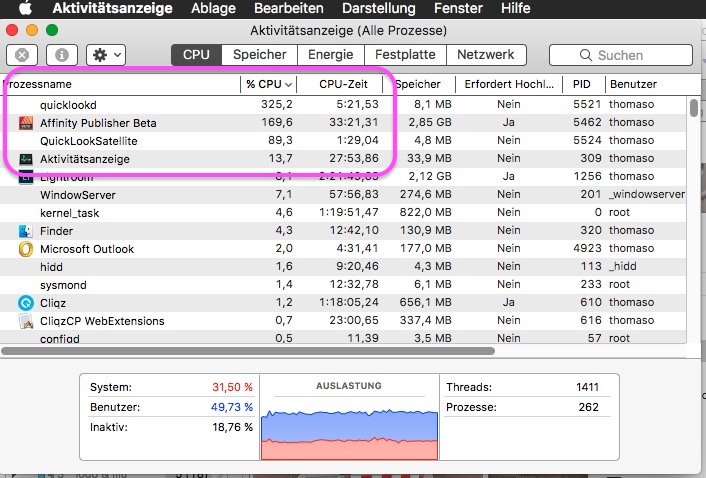The width and height of the screenshot is (706, 478).
Task: Sort by PID column header
Action: 584,84
